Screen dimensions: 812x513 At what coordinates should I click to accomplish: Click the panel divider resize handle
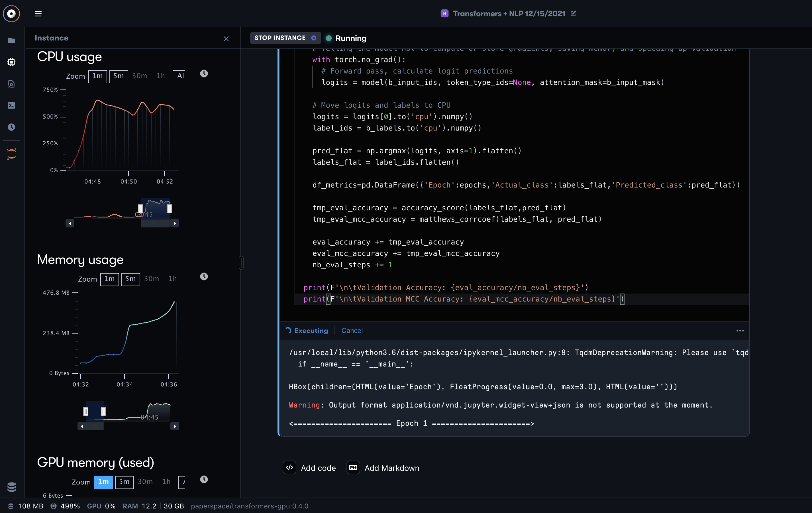pos(241,263)
